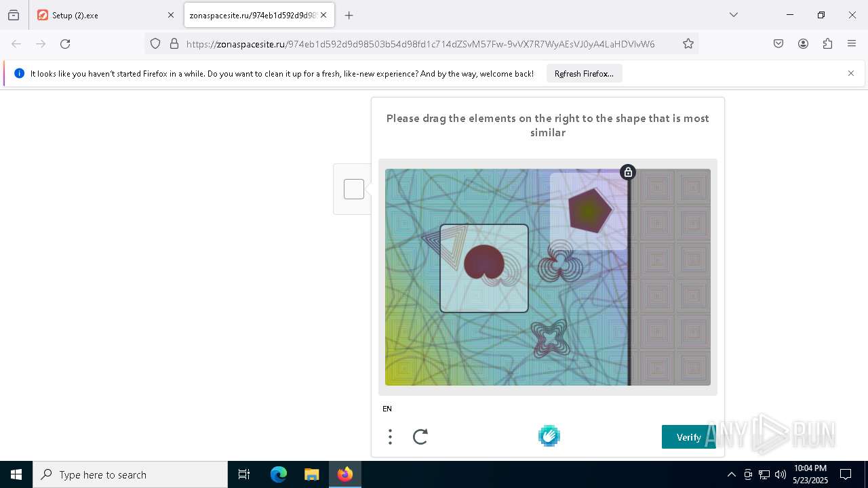Select the zonaspacesite.ru tab
Image resolution: width=868 pixels, height=488 pixels.
[x=259, y=15]
